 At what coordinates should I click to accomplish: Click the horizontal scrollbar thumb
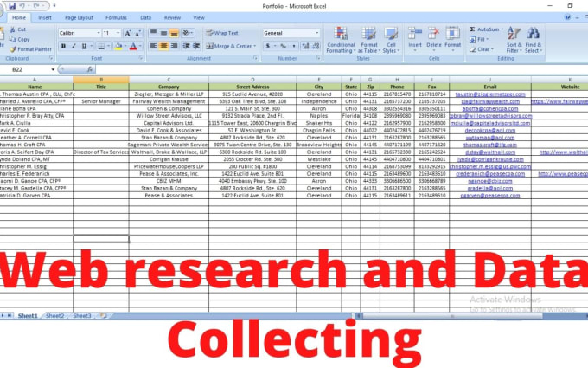point(452,316)
